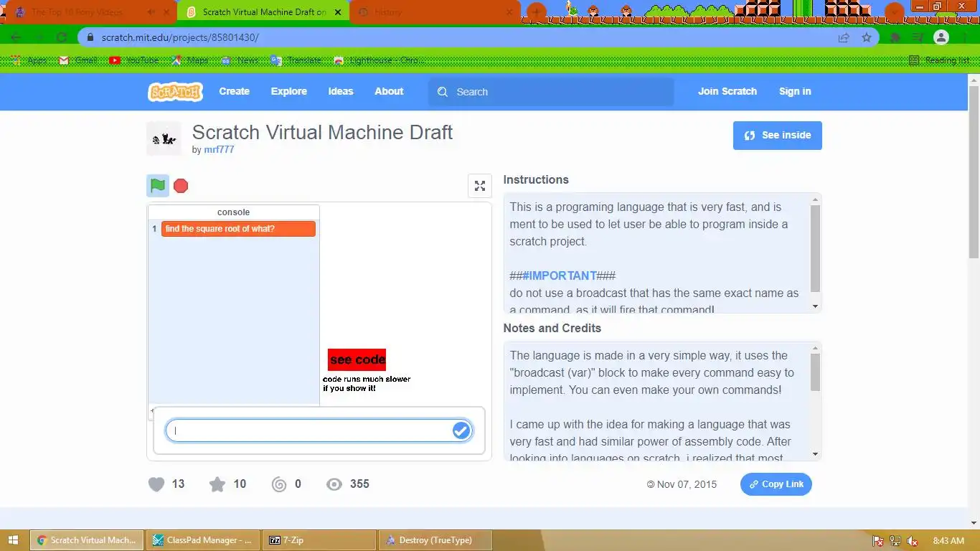
Task: Switch to 7-Zip in taskbar
Action: pos(320,540)
